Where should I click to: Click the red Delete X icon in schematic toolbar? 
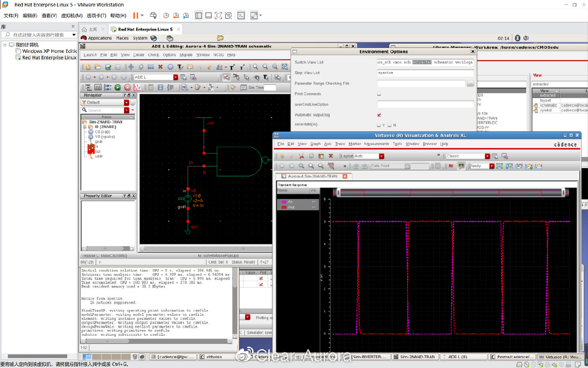point(161,67)
